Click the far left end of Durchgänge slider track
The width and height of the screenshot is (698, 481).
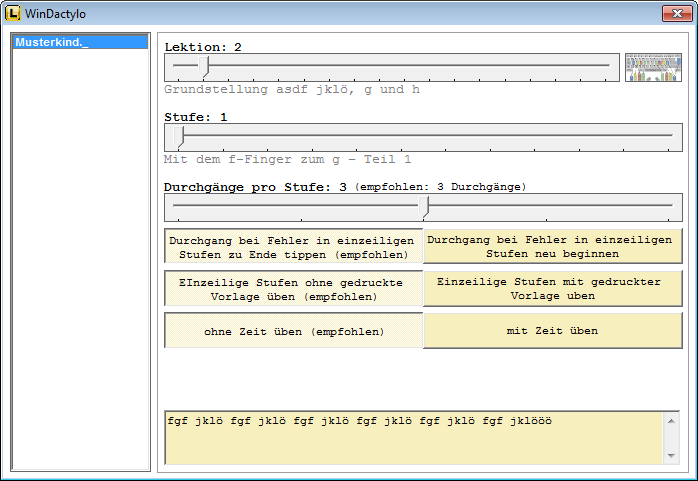pyautogui.click(x=175, y=207)
